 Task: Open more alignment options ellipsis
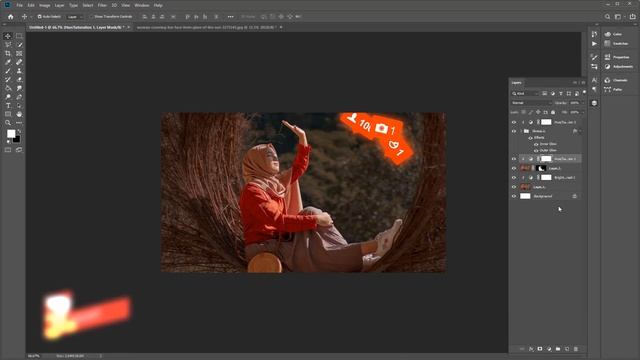click(231, 17)
